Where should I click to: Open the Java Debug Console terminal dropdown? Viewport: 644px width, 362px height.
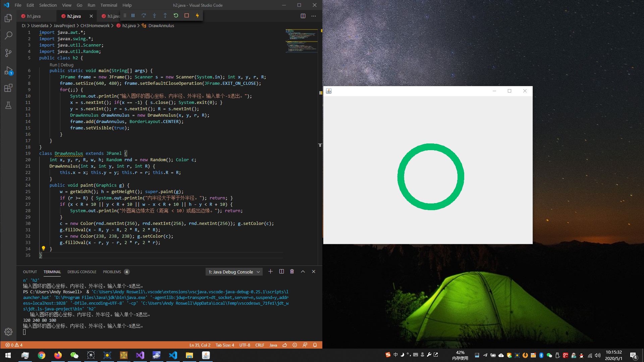[234, 272]
